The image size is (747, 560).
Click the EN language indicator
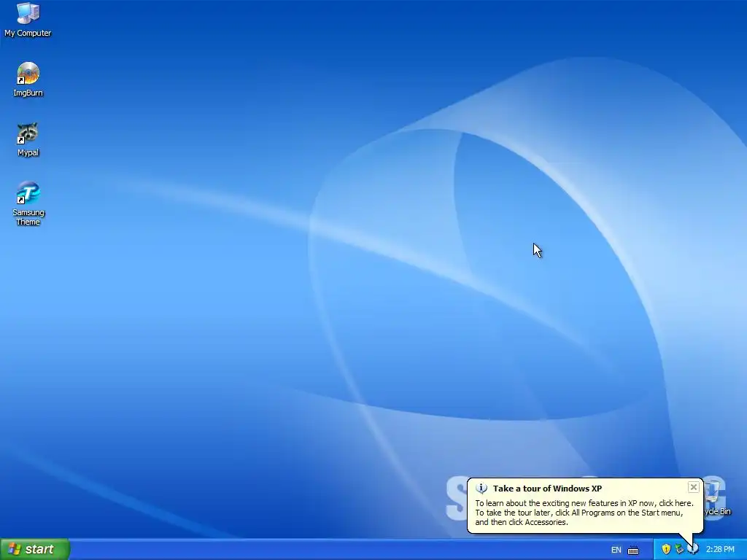tap(616, 550)
